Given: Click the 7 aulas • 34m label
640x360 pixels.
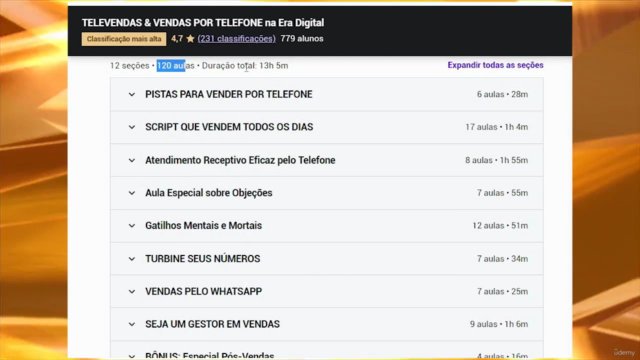Looking at the screenshot, I should [x=502, y=258].
